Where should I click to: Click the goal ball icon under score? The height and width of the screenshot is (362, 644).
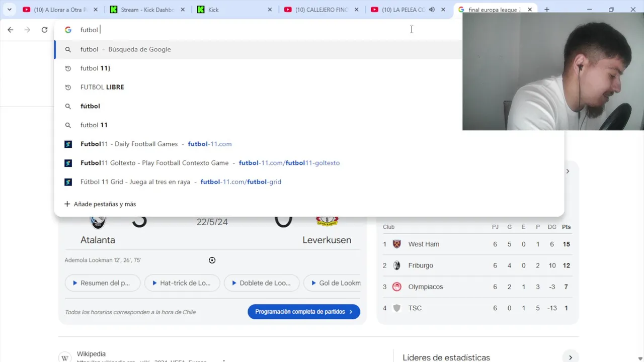(x=212, y=260)
